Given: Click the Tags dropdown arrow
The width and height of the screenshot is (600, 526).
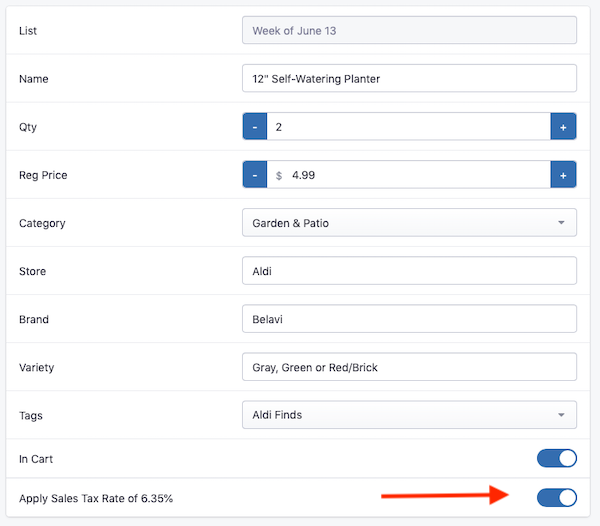Looking at the screenshot, I should point(561,415).
